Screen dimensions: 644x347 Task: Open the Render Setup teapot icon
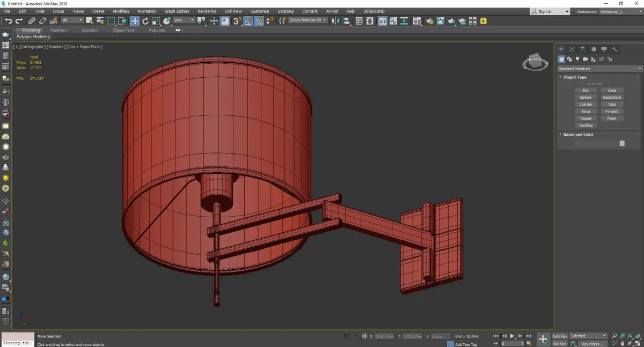click(429, 21)
